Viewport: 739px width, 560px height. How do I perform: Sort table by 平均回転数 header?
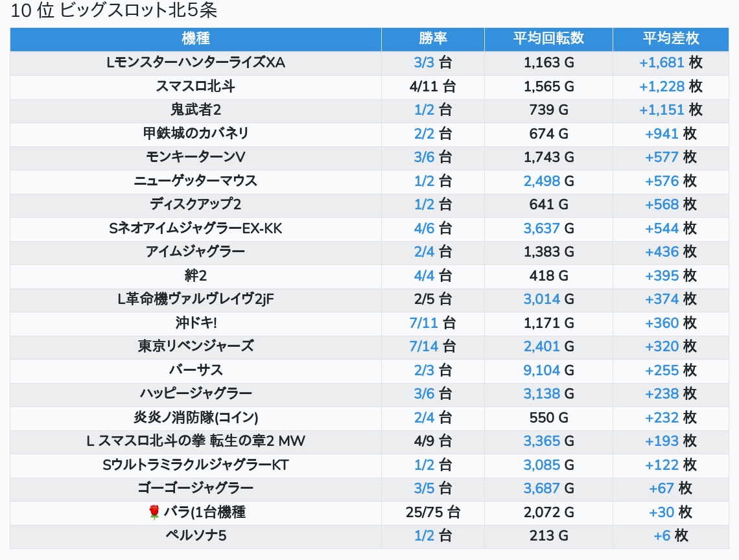[x=548, y=39]
